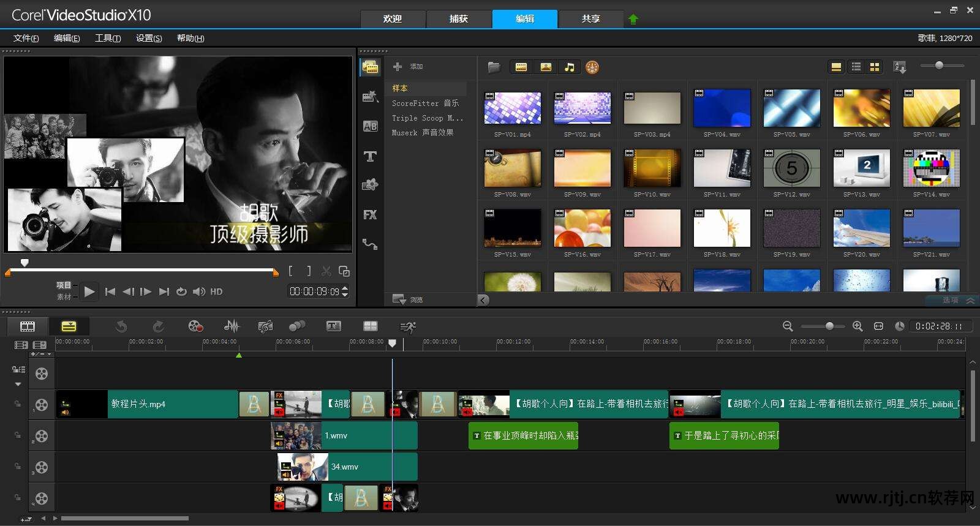Image resolution: width=980 pixels, height=526 pixels.
Task: Open the Subtitle Editor icon
Action: pyautogui.click(x=334, y=326)
